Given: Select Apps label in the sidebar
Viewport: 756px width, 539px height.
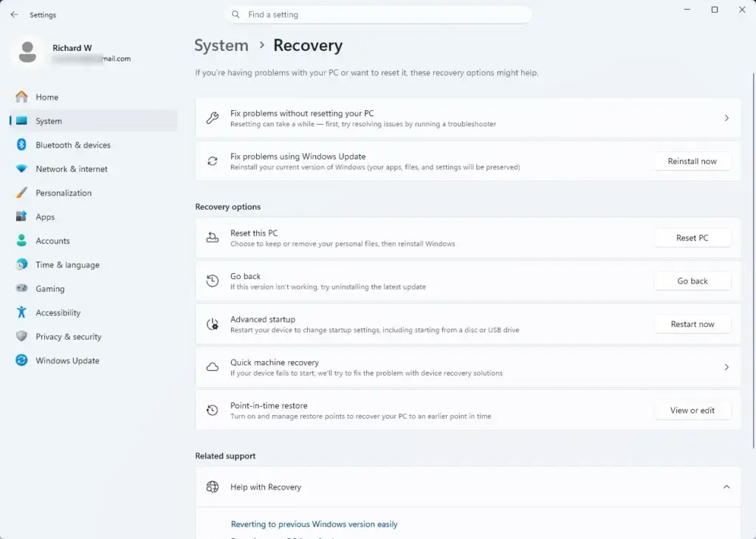Looking at the screenshot, I should (45, 217).
